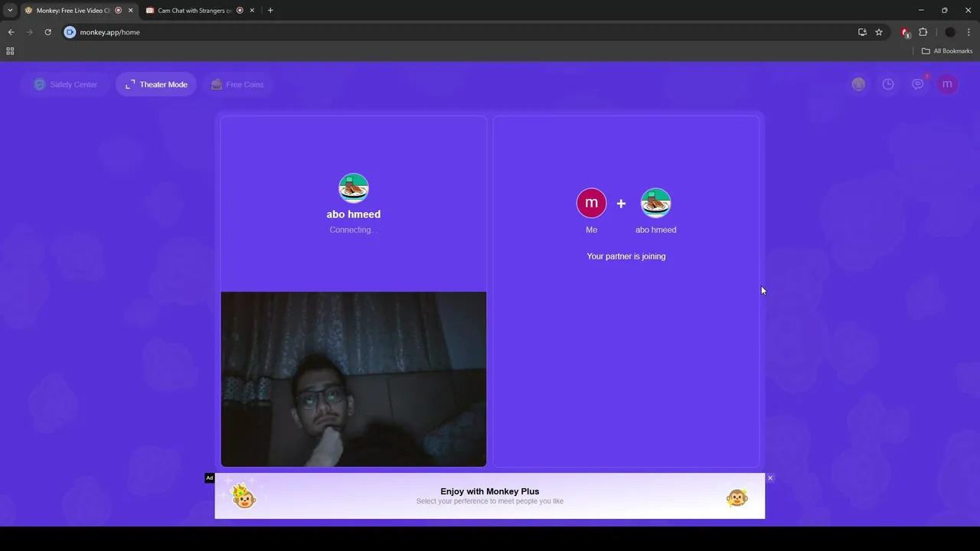Open the Chrome profile avatar
This screenshot has height=551, width=980.
point(950,32)
